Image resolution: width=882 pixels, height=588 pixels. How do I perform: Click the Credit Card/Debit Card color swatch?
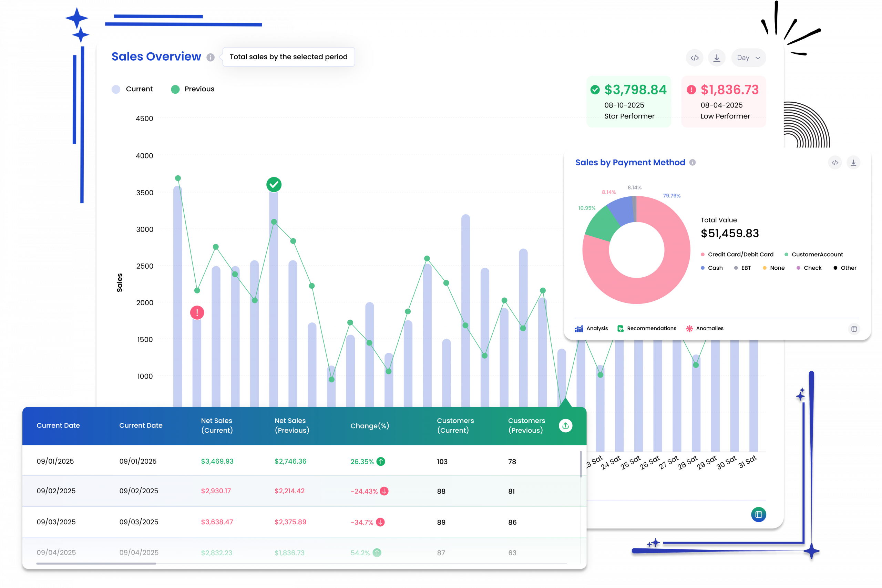(702, 254)
